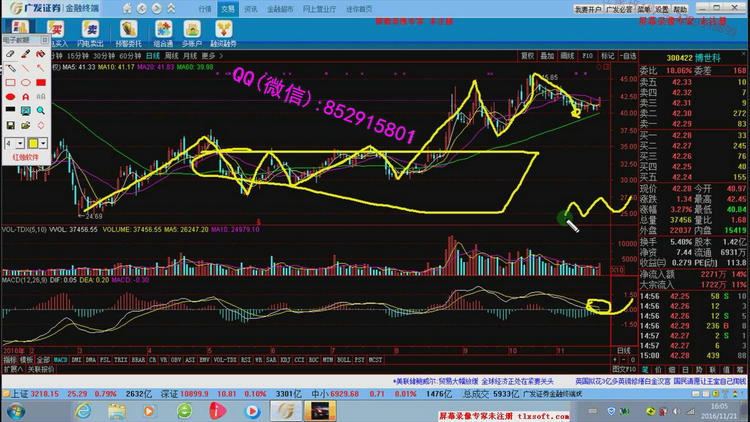Switch to the 交易 tab
This screenshot has width=750, height=422.
(229, 8)
